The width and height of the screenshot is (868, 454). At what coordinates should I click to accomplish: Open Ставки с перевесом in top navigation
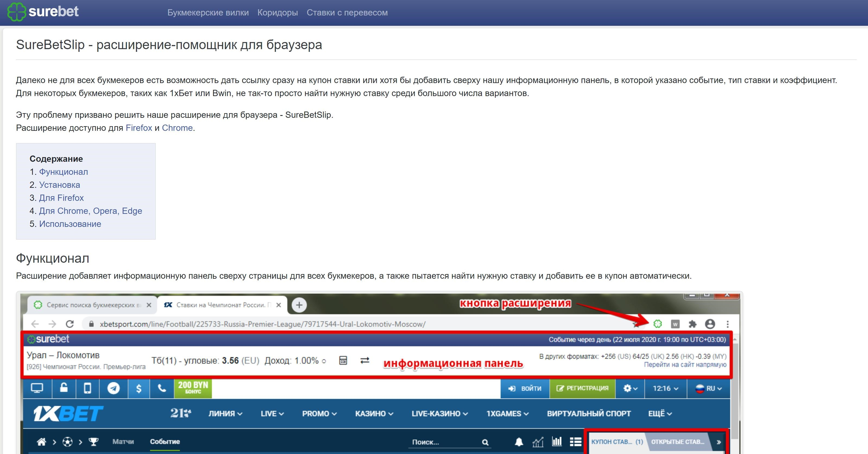[x=347, y=12]
